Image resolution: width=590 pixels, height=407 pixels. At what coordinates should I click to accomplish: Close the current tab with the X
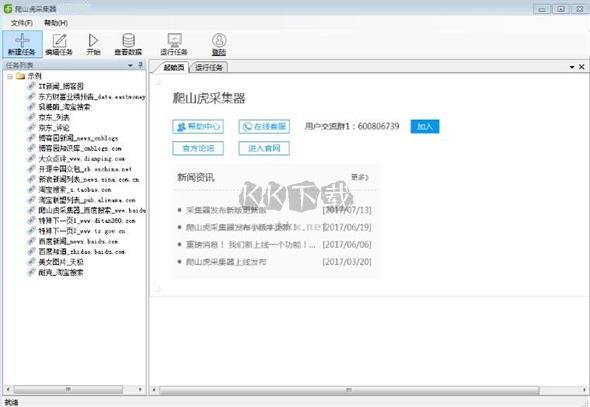pos(581,67)
